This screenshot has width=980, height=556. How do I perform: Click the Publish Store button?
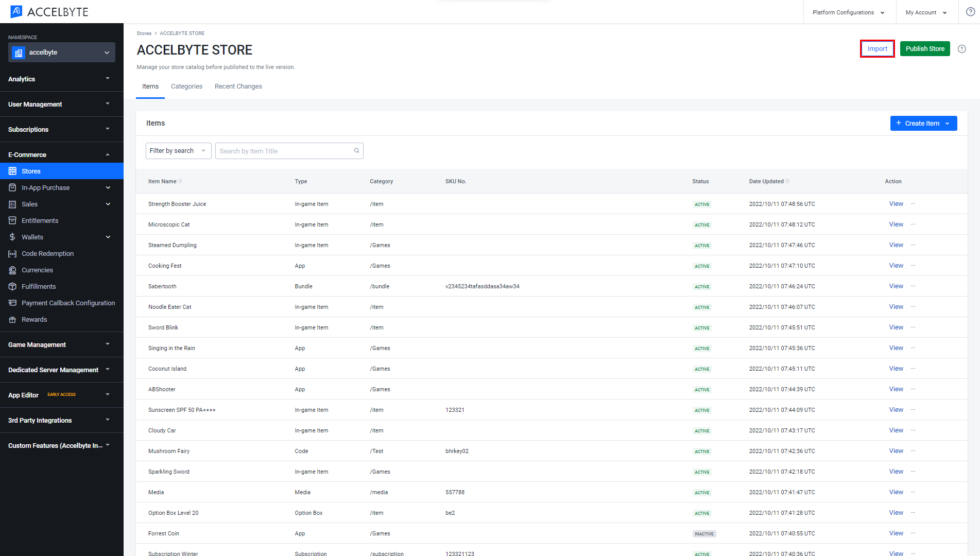925,49
